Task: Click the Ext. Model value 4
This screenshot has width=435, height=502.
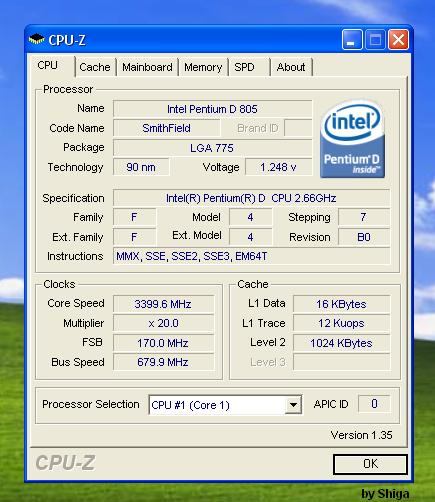Action: (250, 237)
